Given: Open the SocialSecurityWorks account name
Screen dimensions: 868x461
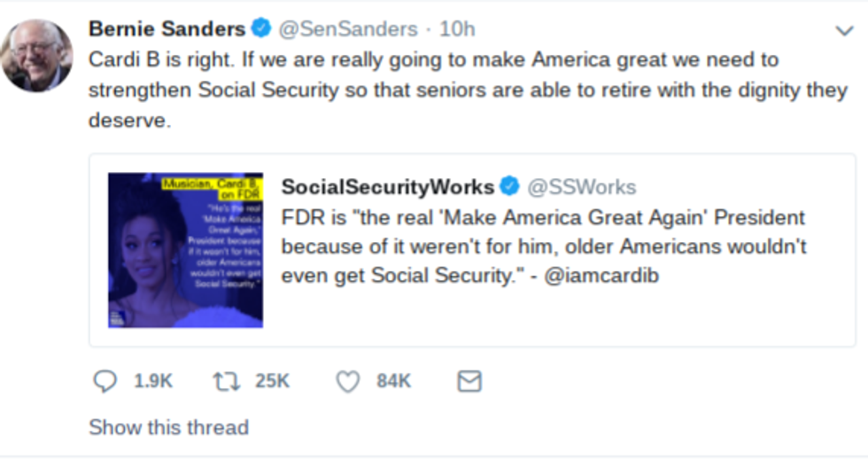Looking at the screenshot, I should 387,187.
